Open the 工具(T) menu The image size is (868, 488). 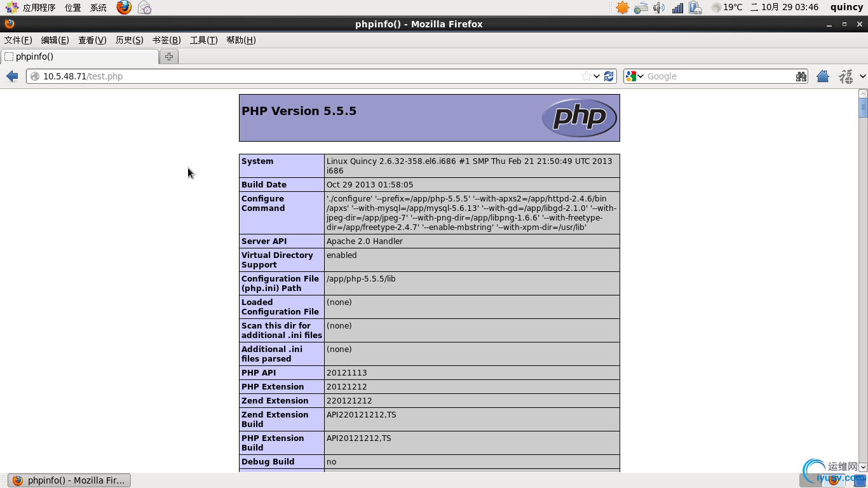pos(203,40)
